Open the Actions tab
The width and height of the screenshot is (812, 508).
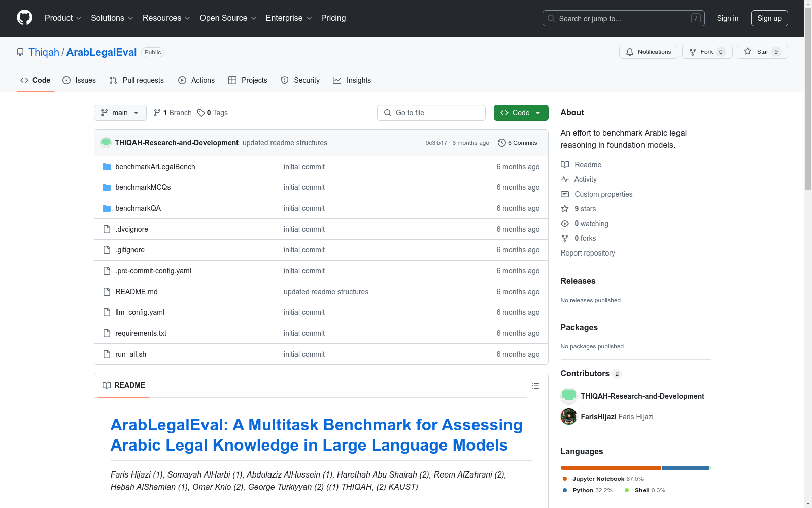(x=196, y=80)
